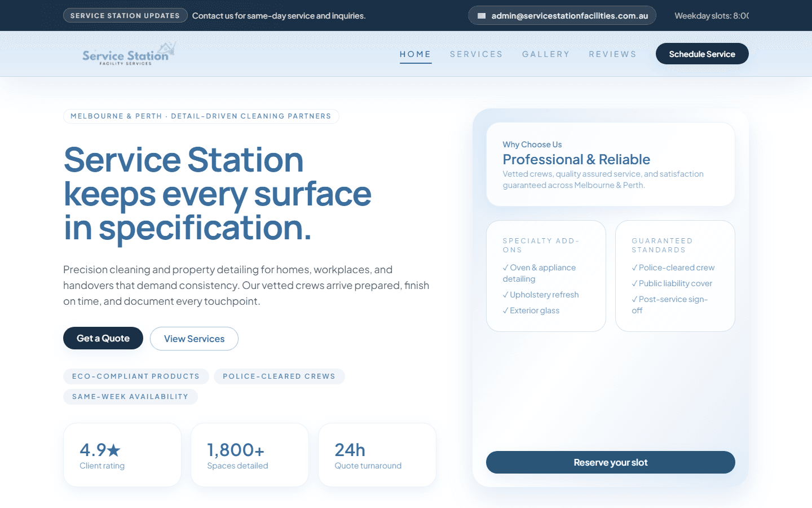Click the Professional & Reliable heading
Screen dimensions: 812x508
576,159
